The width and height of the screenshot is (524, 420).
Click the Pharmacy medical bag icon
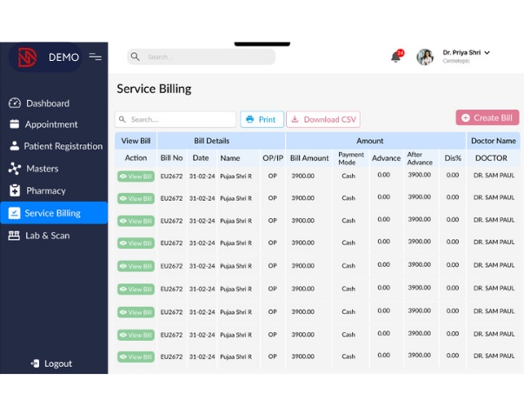coord(15,190)
